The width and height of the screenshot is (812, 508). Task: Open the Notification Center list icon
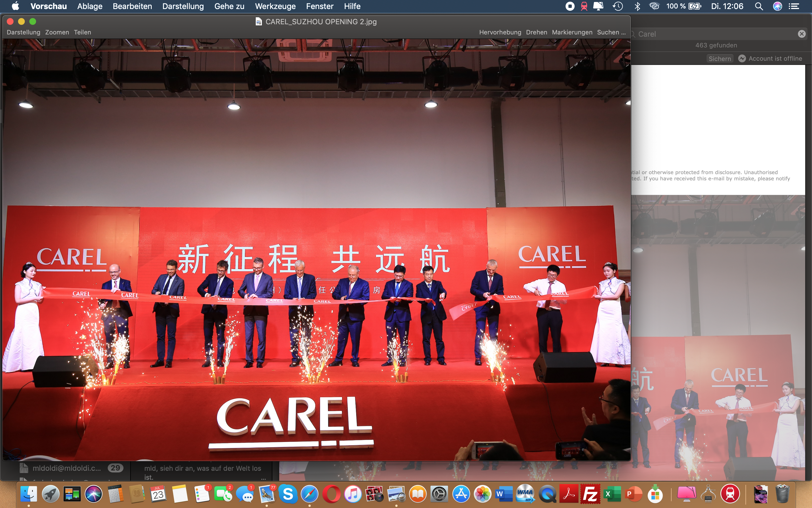pyautogui.click(x=794, y=6)
